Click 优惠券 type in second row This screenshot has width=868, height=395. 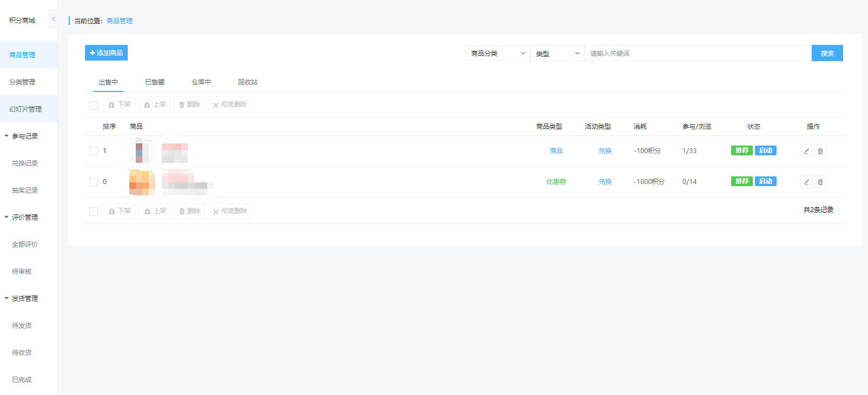point(556,182)
